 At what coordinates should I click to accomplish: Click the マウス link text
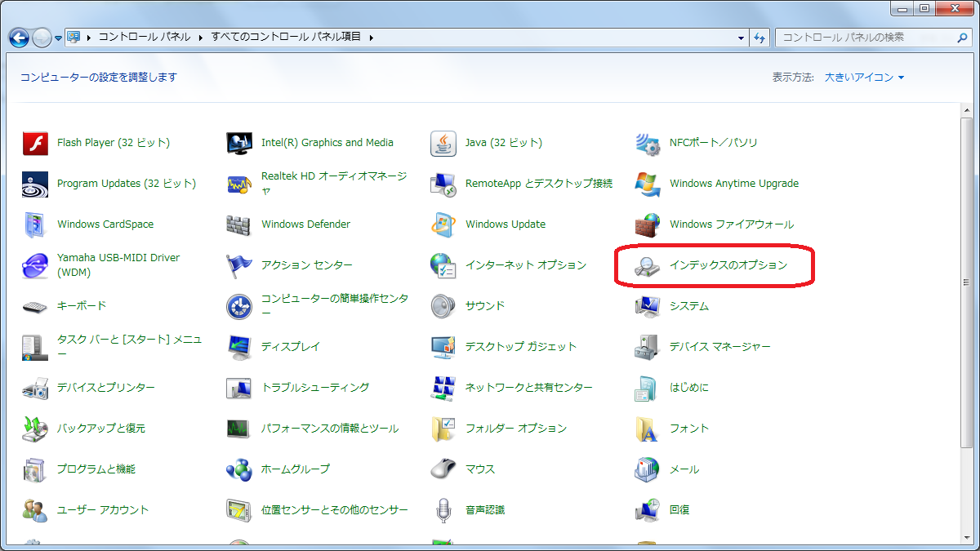tap(480, 469)
